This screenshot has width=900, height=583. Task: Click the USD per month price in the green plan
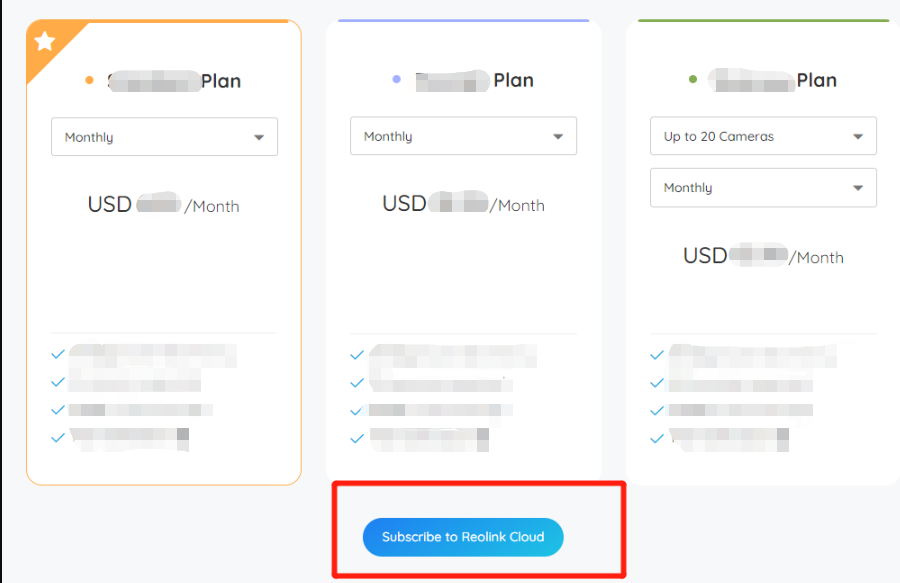click(x=763, y=255)
